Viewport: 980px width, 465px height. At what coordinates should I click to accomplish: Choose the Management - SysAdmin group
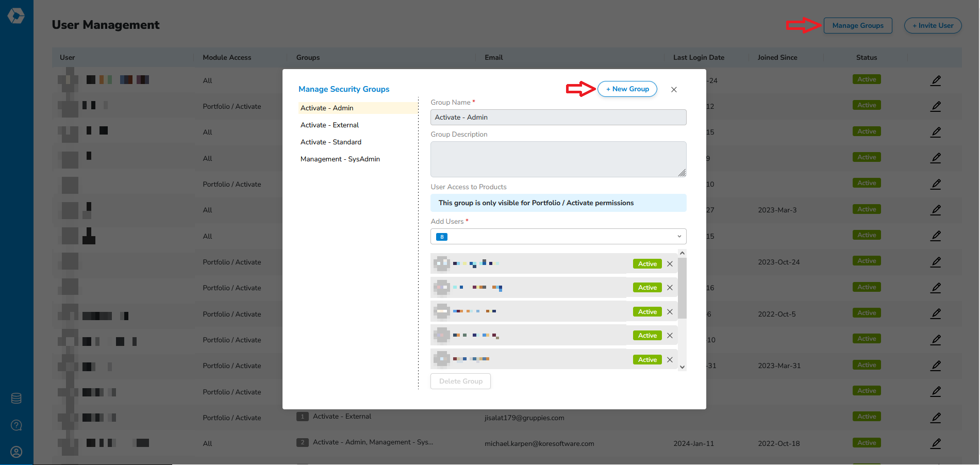(x=340, y=159)
